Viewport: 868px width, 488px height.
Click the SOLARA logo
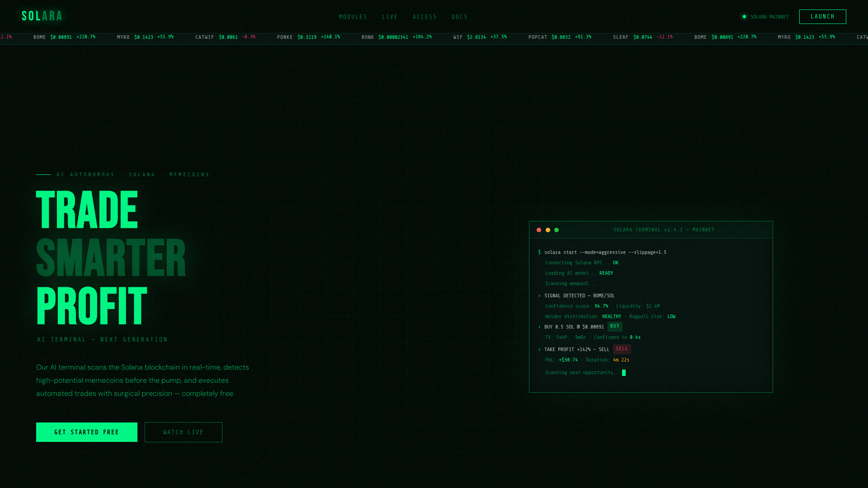tap(42, 16)
